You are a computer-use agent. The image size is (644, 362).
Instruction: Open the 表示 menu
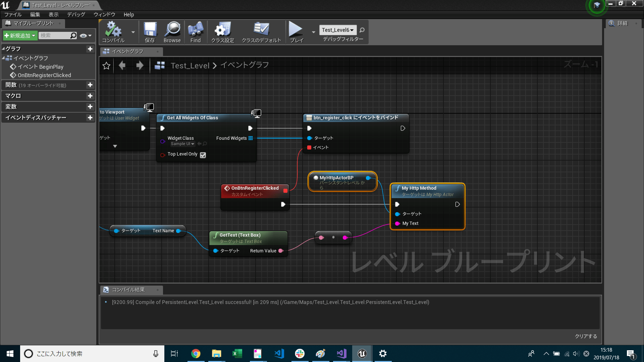pos(53,14)
